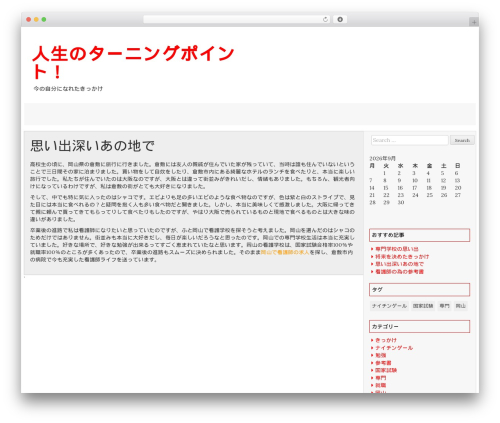The height and width of the screenshot is (423, 500).
Task: Click the 土 weekday header in calendar
Action: 444,166
